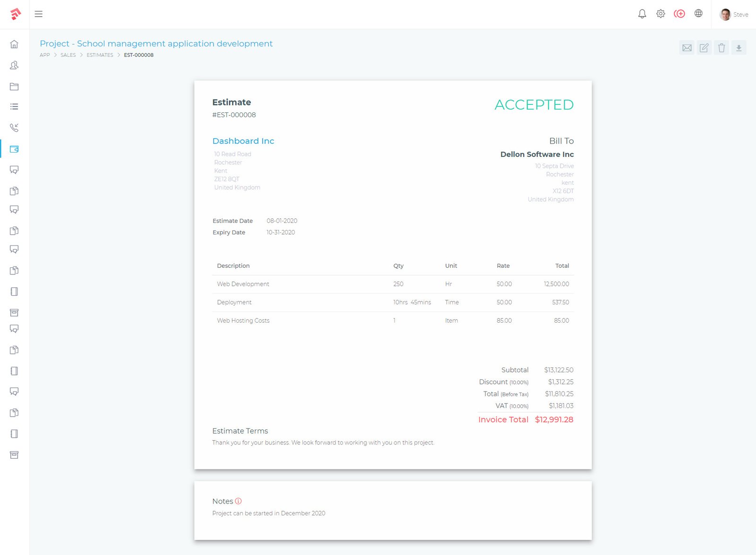The height and width of the screenshot is (555, 756).
Task: Open the leads phone sidebar icon
Action: [14, 128]
